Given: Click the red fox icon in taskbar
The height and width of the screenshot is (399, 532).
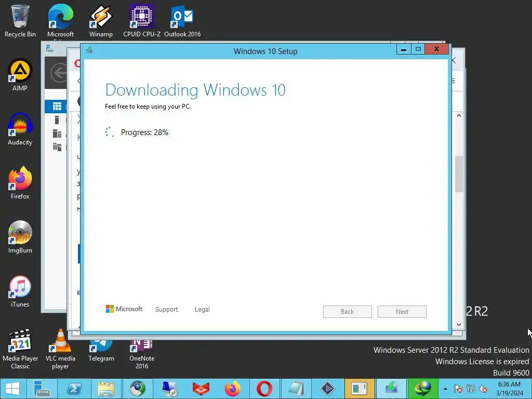Looking at the screenshot, I should pyautogui.click(x=201, y=389).
